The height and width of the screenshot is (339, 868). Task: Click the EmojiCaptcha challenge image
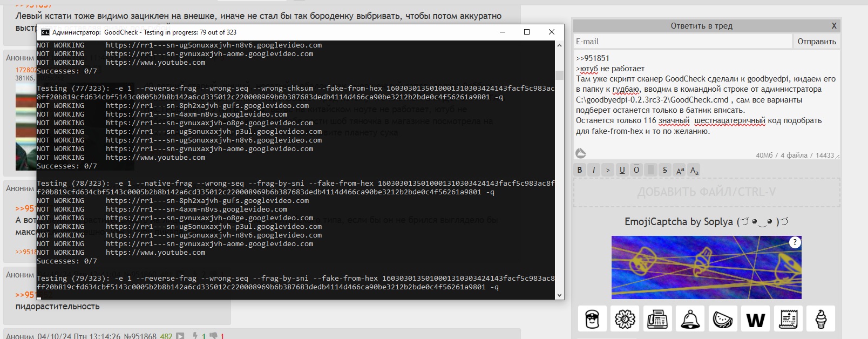[706, 267]
